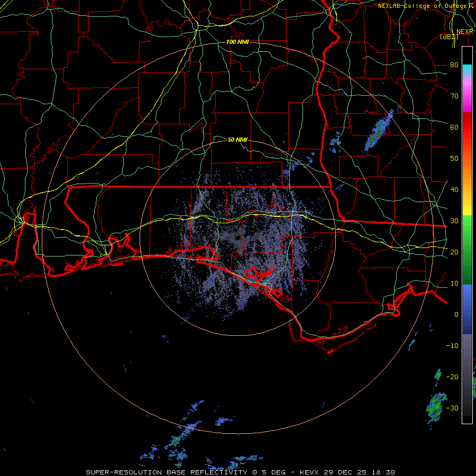Screen dimensions: 476x476
Task: Click the magenta segment of the color bar
Action: [467, 97]
